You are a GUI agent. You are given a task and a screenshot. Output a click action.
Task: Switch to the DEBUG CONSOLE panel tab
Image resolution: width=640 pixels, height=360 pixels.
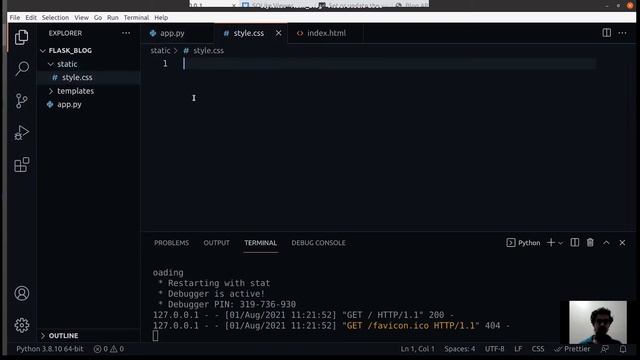point(318,243)
